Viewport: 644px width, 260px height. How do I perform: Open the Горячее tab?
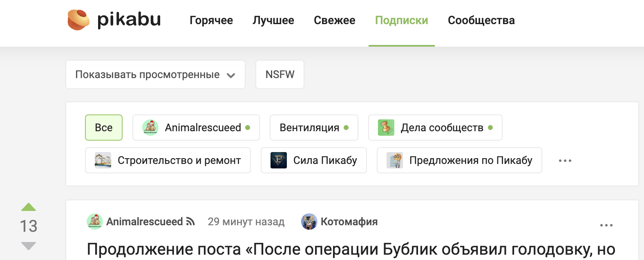[211, 20]
